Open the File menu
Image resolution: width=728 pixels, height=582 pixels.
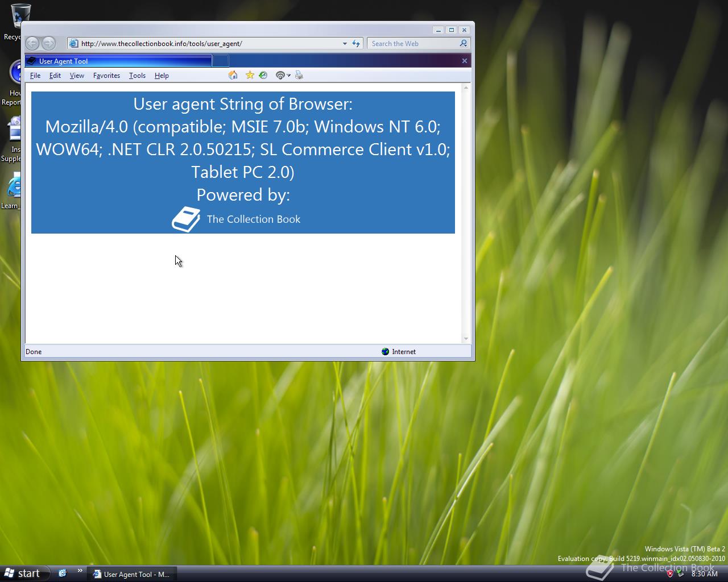[35, 75]
